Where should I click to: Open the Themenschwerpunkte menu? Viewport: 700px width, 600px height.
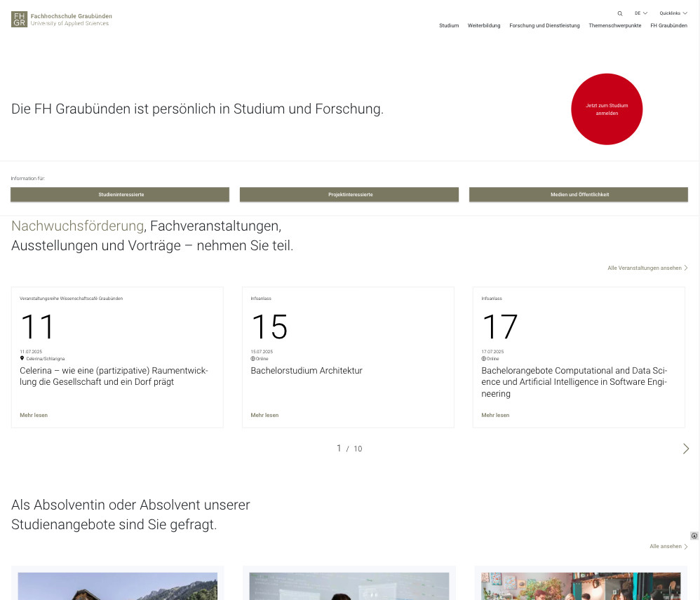click(614, 26)
